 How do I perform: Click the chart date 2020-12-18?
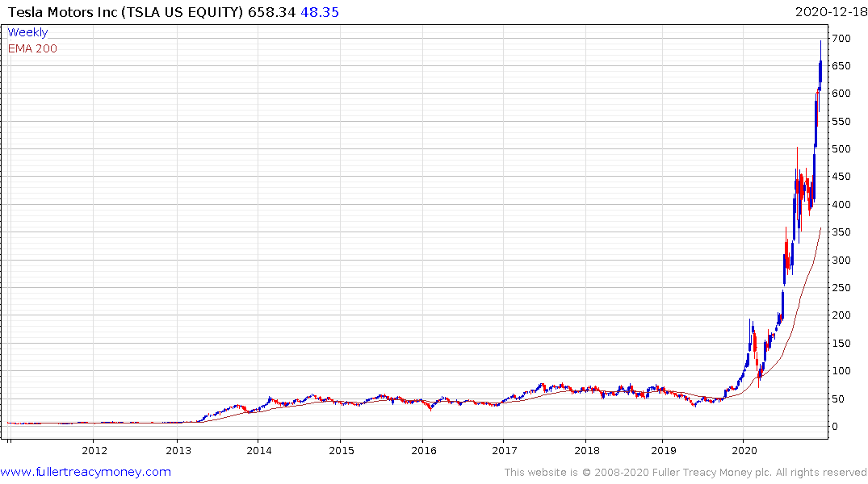click(x=831, y=12)
